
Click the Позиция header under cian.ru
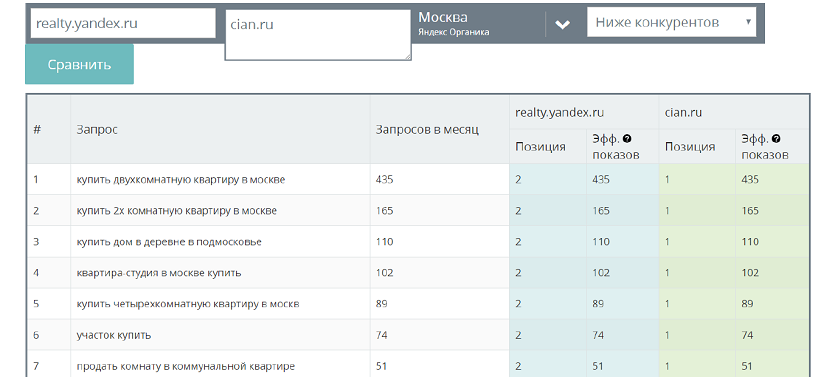pyautogui.click(x=690, y=147)
